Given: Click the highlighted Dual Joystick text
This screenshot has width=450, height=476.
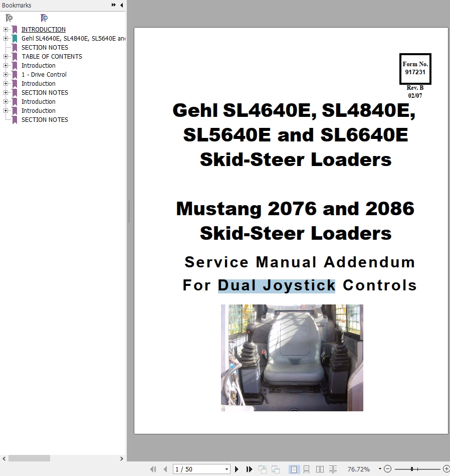Looking at the screenshot, I should pos(277,285).
